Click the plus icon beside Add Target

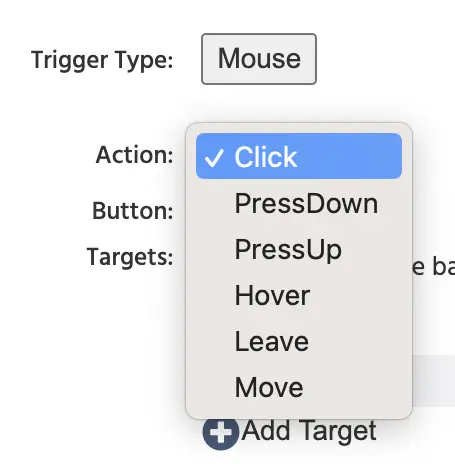tap(221, 433)
